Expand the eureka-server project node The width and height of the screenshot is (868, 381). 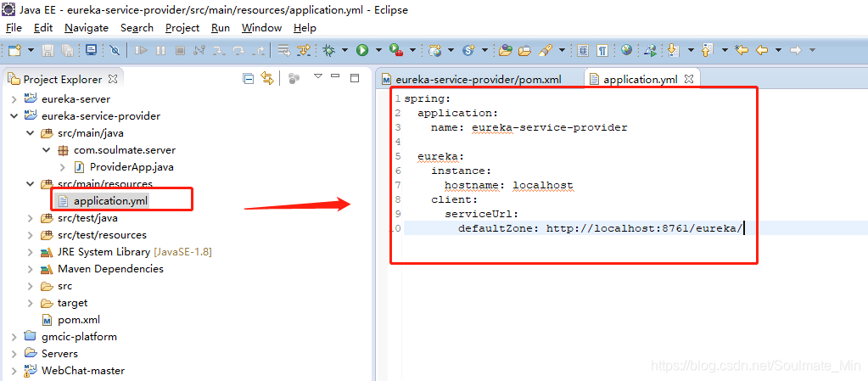pos(14,99)
